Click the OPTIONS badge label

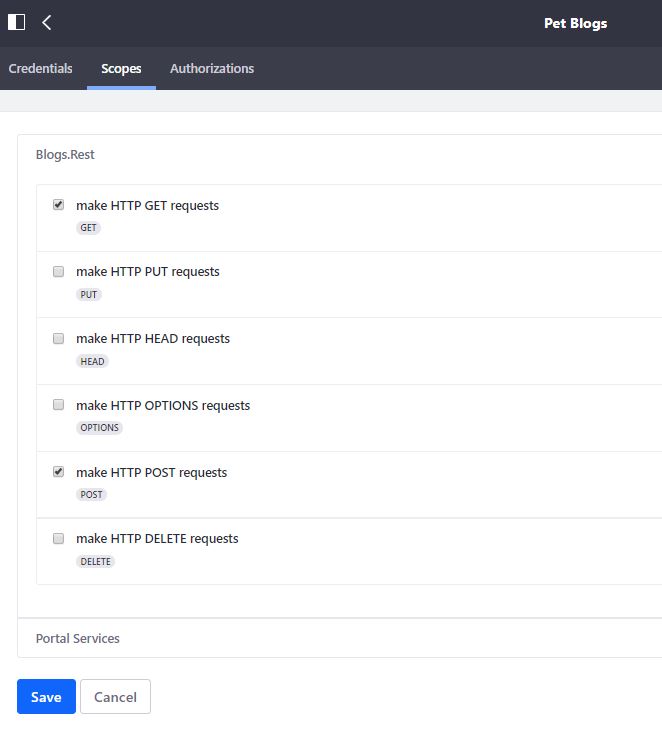point(100,428)
